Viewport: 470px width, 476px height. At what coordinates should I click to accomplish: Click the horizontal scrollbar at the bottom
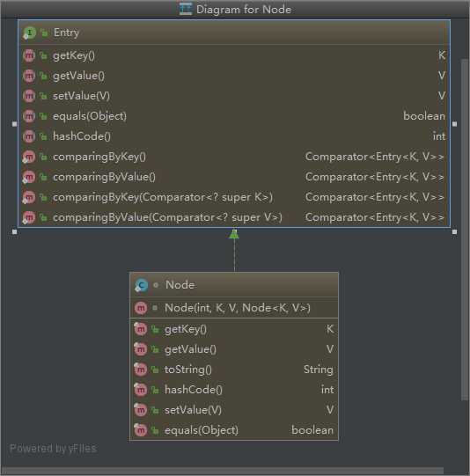tap(223, 471)
